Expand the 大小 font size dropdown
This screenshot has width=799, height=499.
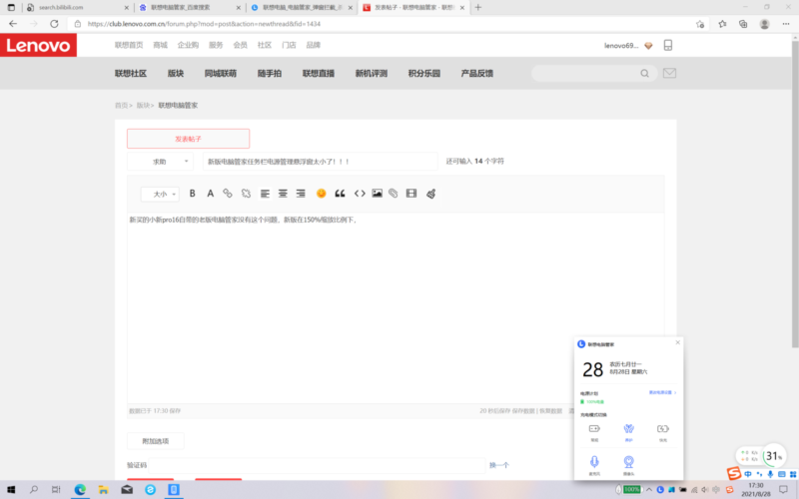pos(160,194)
